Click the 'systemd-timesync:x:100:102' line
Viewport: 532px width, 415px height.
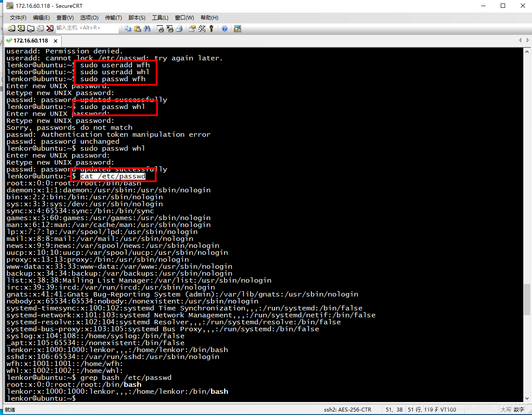185,308
